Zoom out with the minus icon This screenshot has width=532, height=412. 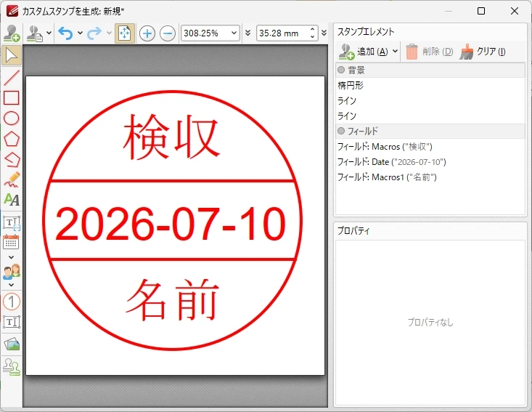tap(168, 33)
